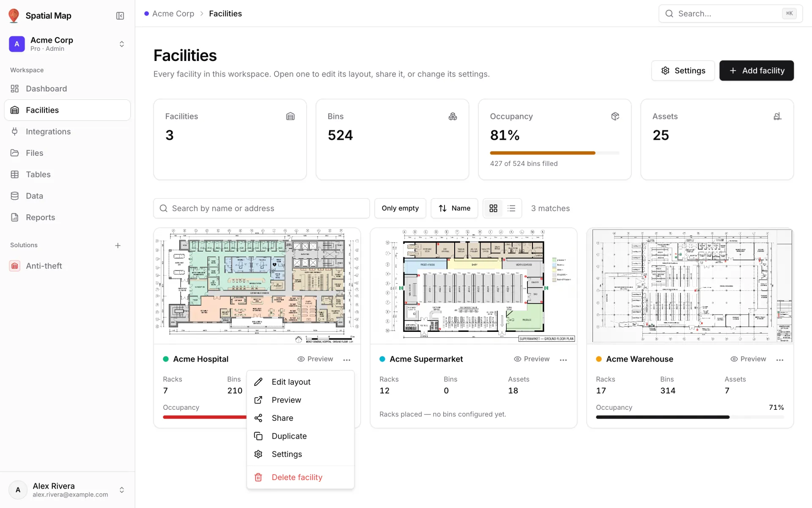Image resolution: width=812 pixels, height=508 pixels.
Task: Switch to grid view
Action: [493, 208]
